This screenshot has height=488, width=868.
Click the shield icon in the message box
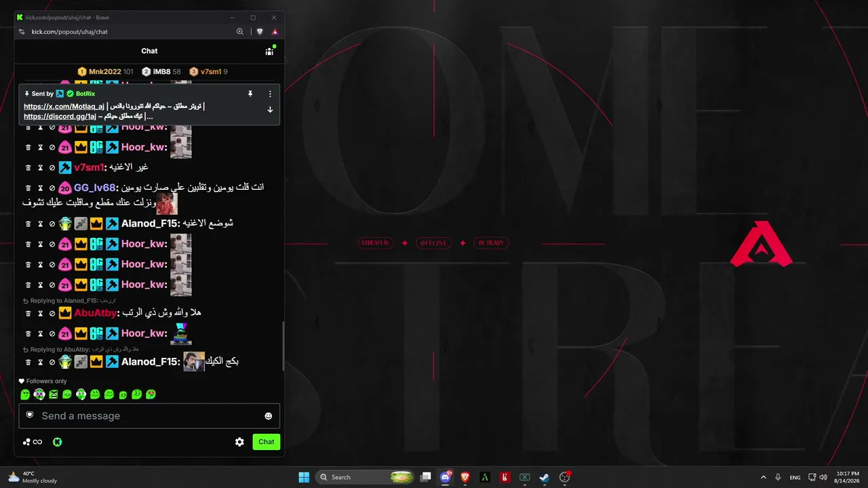pos(30,415)
